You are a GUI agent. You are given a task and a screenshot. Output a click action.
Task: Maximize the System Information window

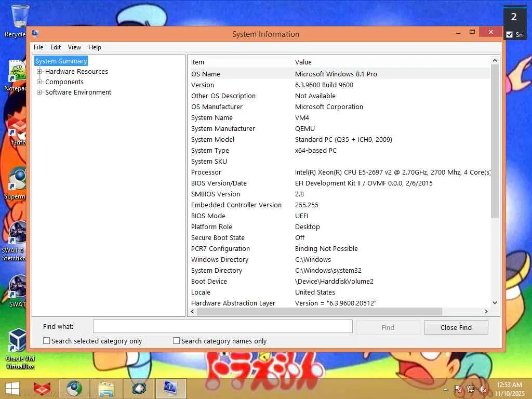(472, 32)
